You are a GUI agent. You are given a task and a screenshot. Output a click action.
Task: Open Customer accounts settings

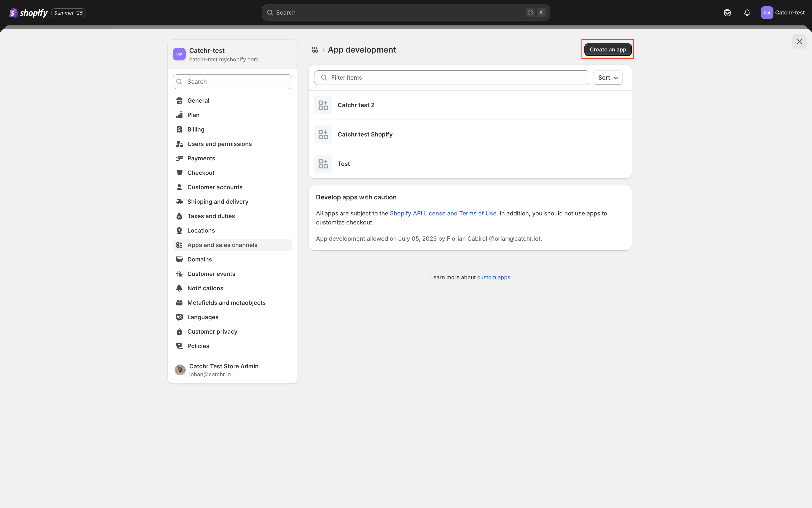click(232, 187)
